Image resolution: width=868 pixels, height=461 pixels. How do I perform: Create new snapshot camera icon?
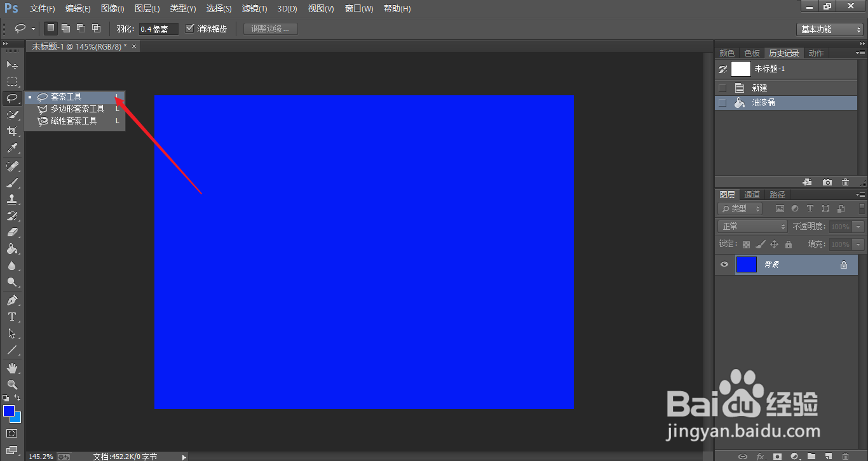click(x=827, y=182)
